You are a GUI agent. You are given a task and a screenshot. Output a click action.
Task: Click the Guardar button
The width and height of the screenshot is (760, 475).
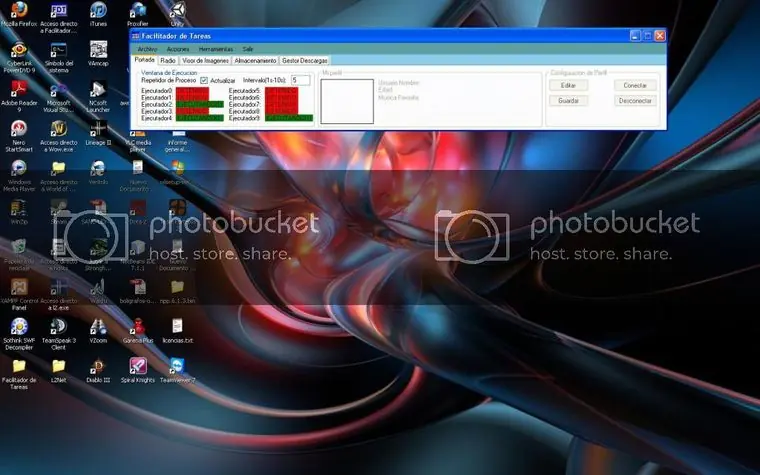pos(569,101)
